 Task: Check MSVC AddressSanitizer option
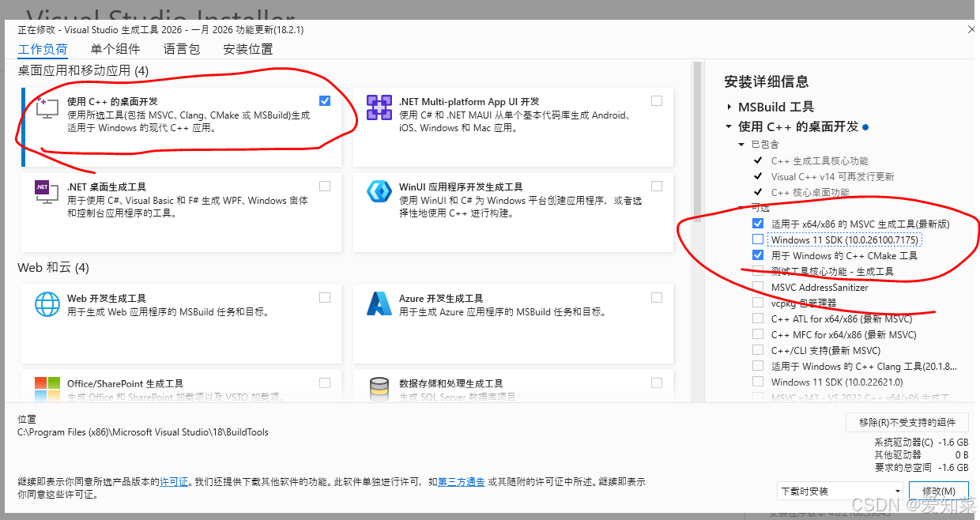[x=758, y=287]
